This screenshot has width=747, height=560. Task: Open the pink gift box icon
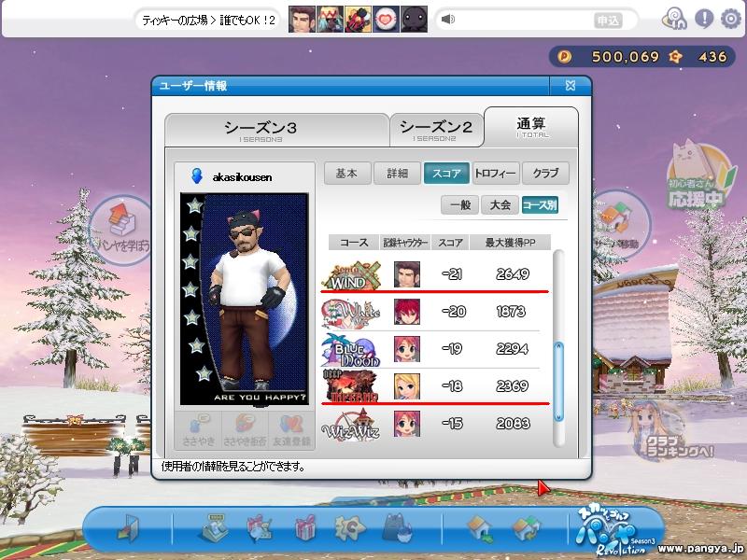pyautogui.click(x=305, y=528)
